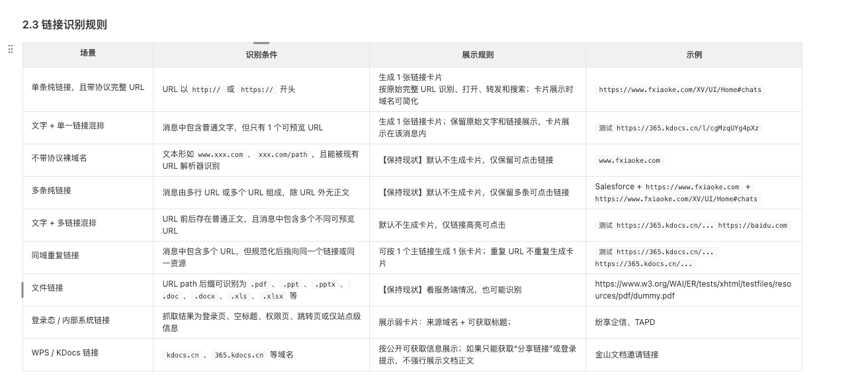This screenshot has width=868, height=380.
Task: Click the xxx.com/path code chip
Action: [x=283, y=154]
